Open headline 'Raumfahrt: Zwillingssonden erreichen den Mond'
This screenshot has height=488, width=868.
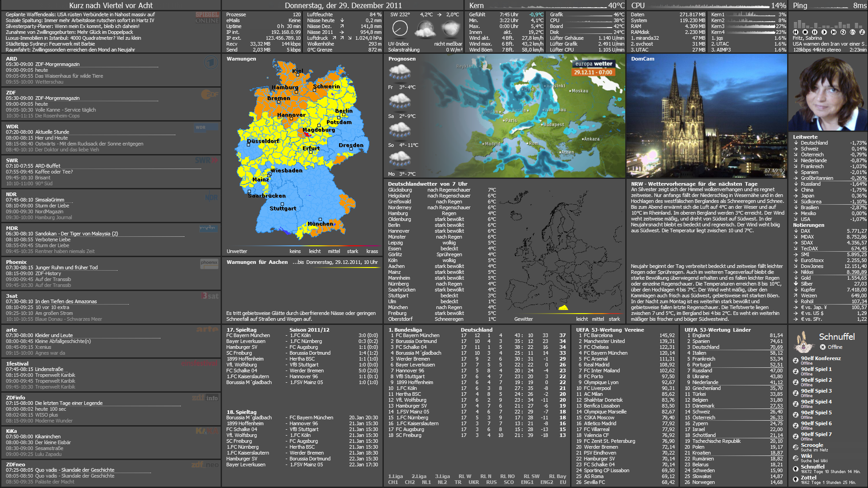(x=70, y=50)
